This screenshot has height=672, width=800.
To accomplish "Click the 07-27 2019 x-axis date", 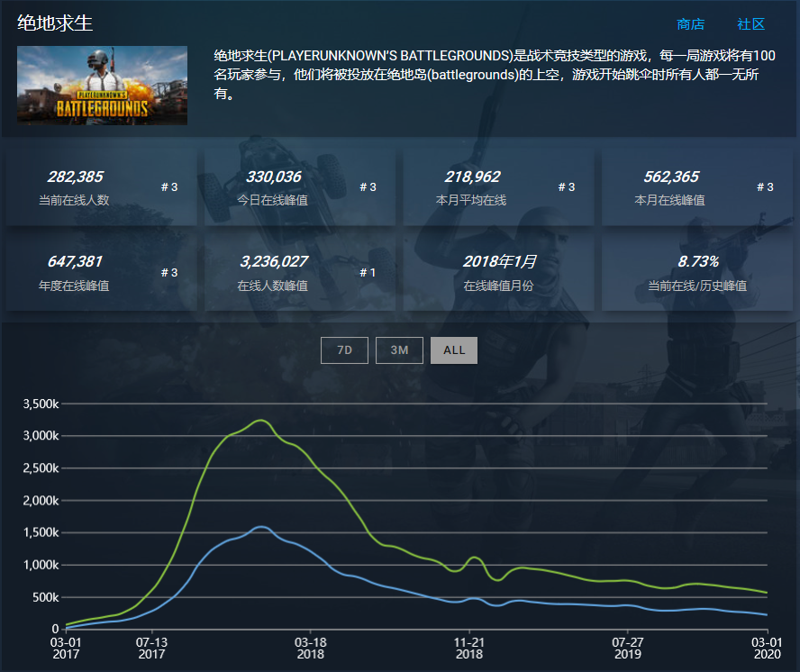I will (x=628, y=648).
